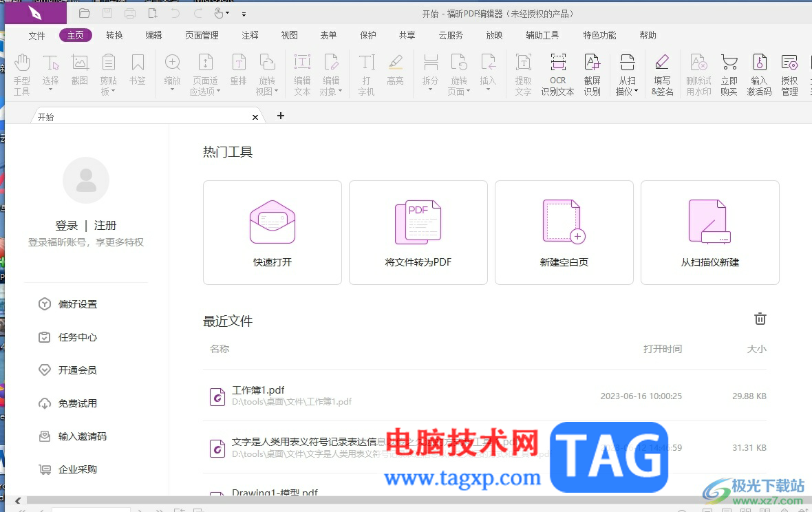Click Convert File to PDF (将文件转为PDF) card
This screenshot has height=512, width=812.
(418, 233)
